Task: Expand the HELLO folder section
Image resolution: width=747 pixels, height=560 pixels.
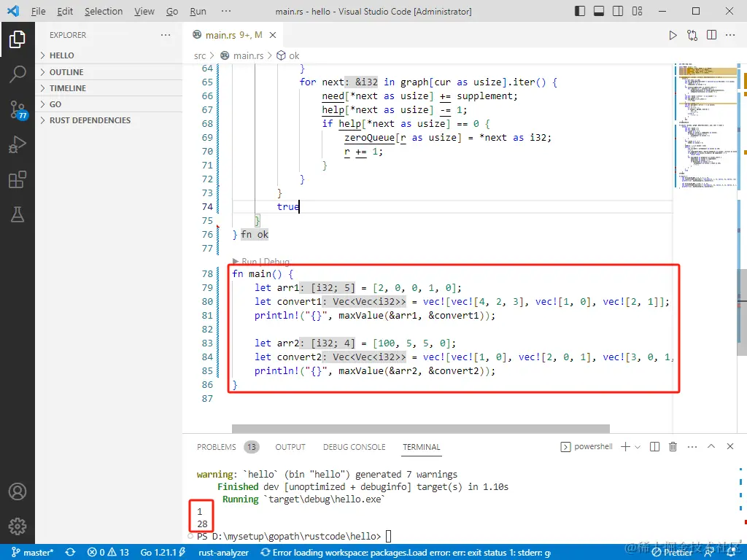Action: click(x=109, y=55)
